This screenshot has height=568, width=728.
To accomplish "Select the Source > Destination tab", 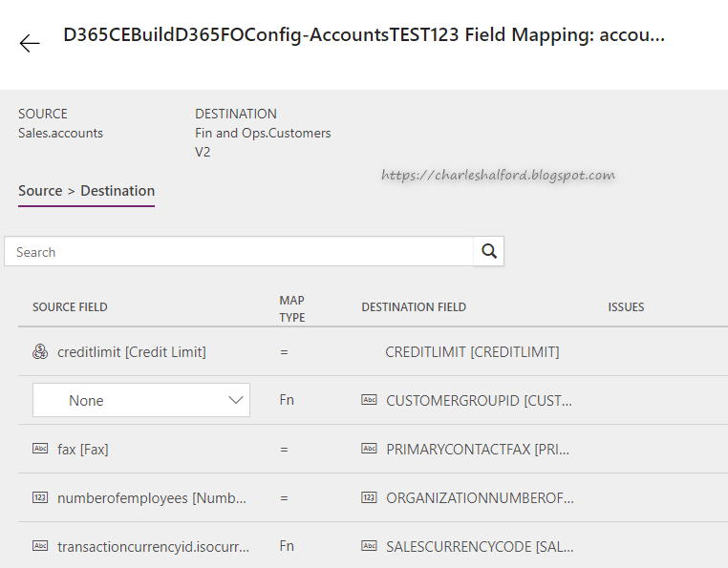I will [x=86, y=191].
